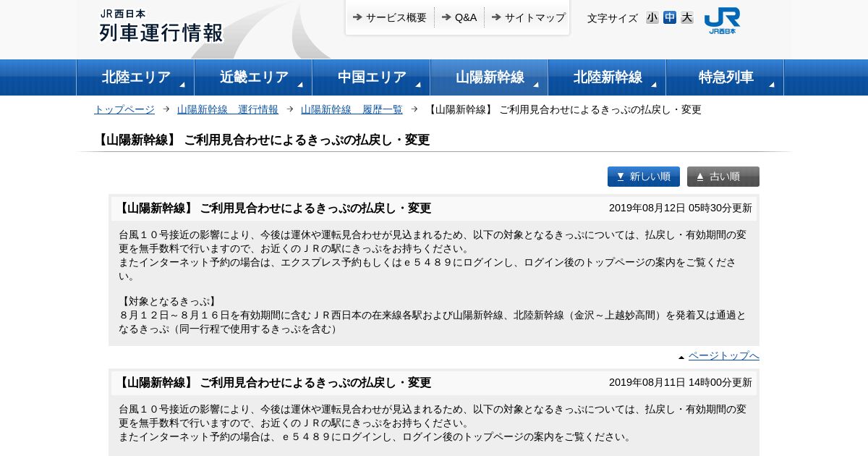The image size is (868, 456).
Task: Open the 列車運行情報 site title logo
Action: [161, 26]
